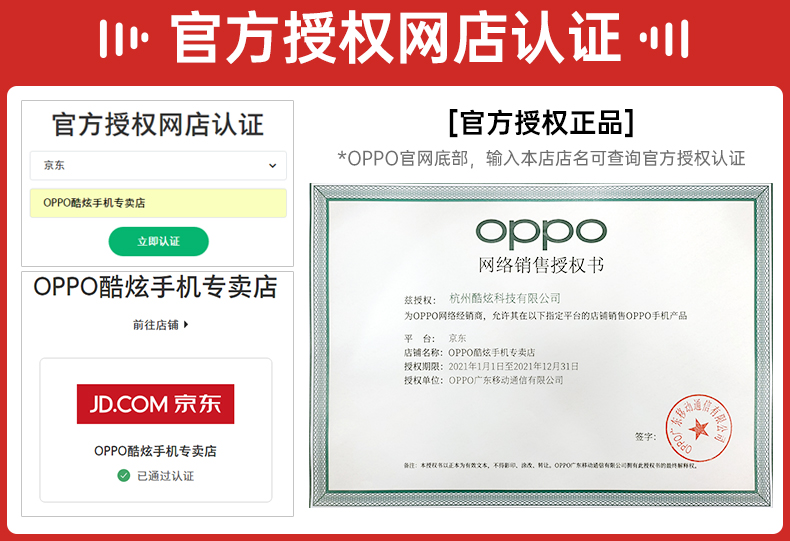Click the arrow beside 前往店铺
The height and width of the screenshot is (541, 790).
point(186,325)
